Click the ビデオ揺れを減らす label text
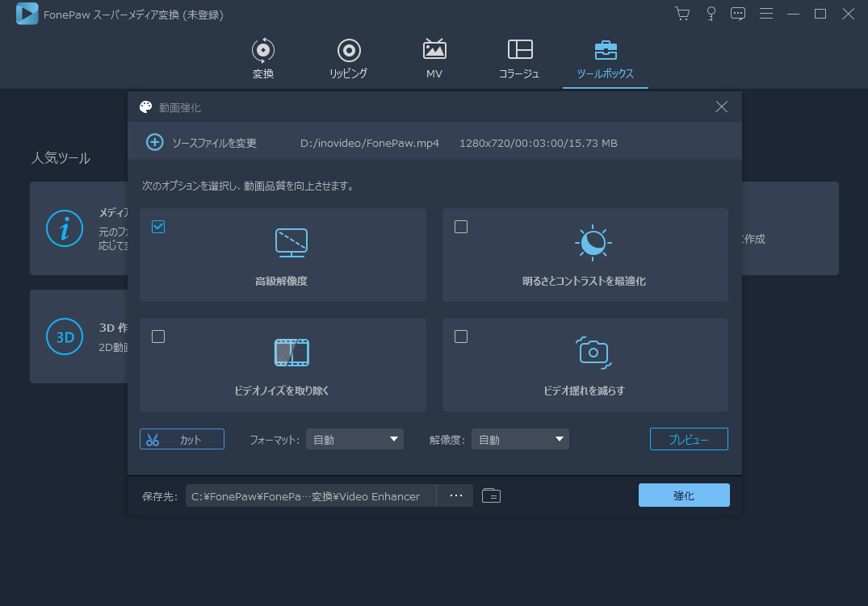This screenshot has width=868, height=606. [585, 391]
